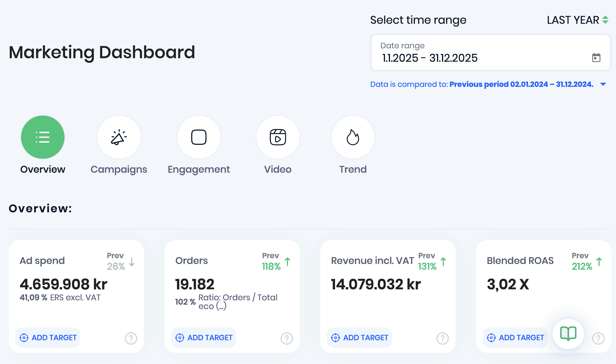The image size is (616, 364).
Task: Show help for Revenue incl. VAT card
Action: (442, 338)
